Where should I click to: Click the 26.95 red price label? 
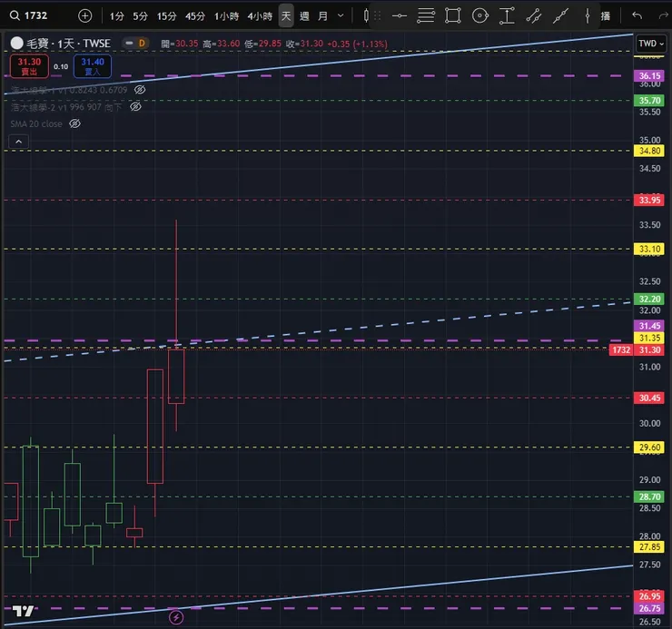pos(649,596)
